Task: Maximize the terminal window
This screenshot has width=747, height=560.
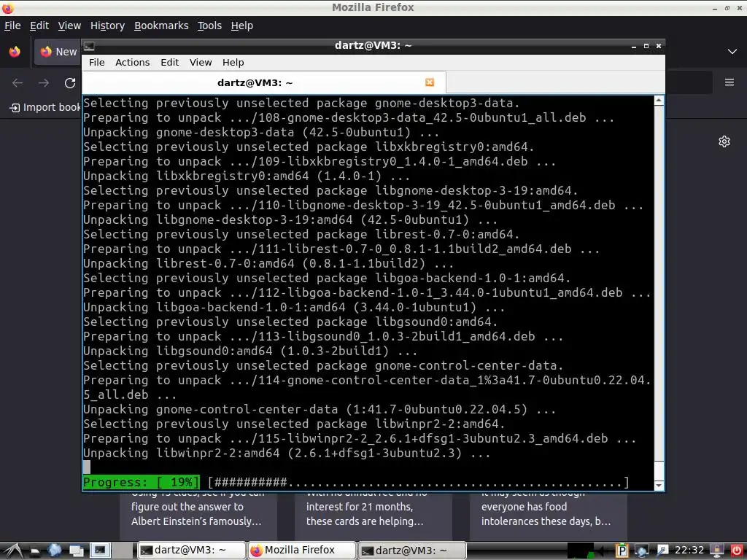Action: tap(646, 46)
